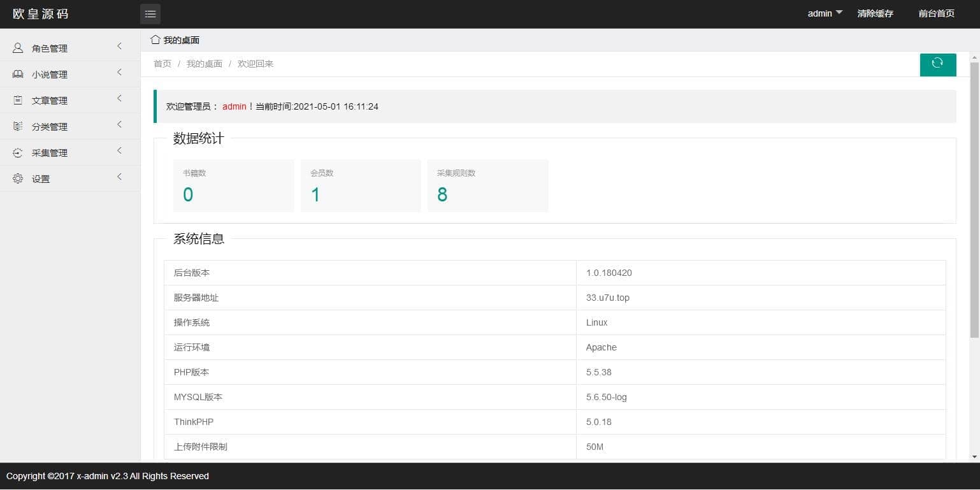
Task: Click the scrollbar down arrow
Action: 974,457
